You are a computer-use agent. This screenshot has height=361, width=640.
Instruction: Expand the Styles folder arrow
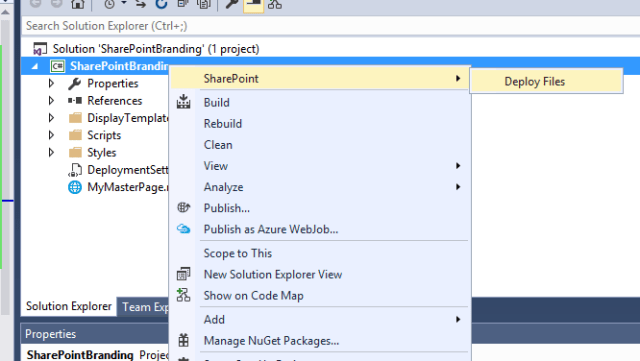click(51, 152)
